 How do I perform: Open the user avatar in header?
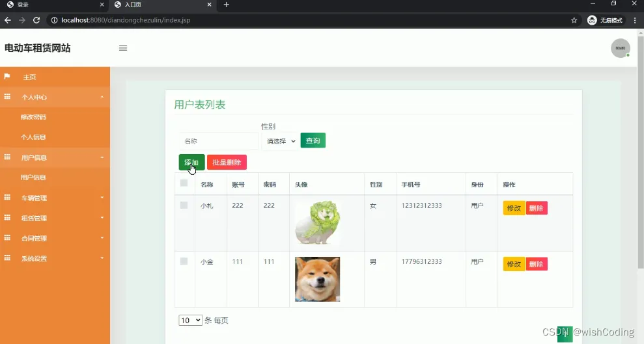(620, 48)
